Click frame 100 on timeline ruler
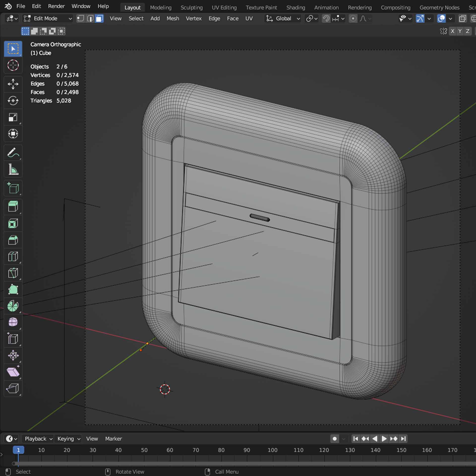The height and width of the screenshot is (476, 476). 272,450
